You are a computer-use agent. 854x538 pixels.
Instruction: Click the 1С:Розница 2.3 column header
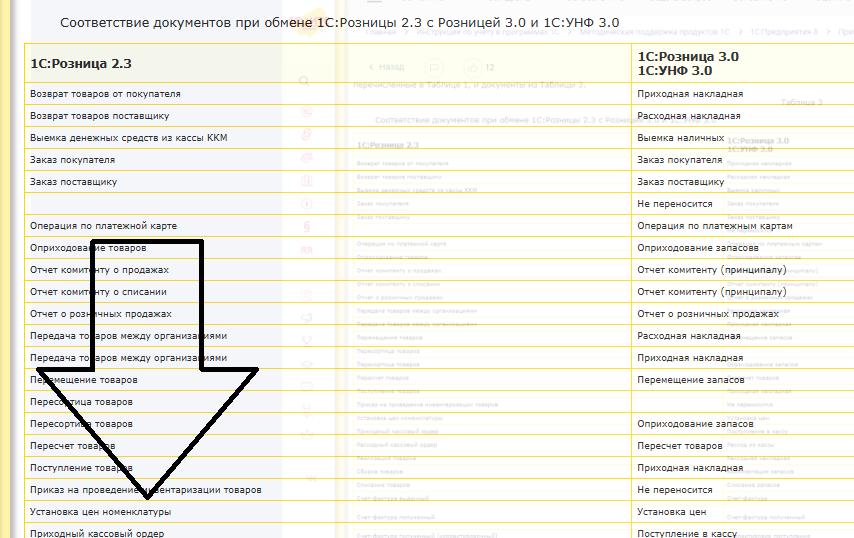[81, 64]
